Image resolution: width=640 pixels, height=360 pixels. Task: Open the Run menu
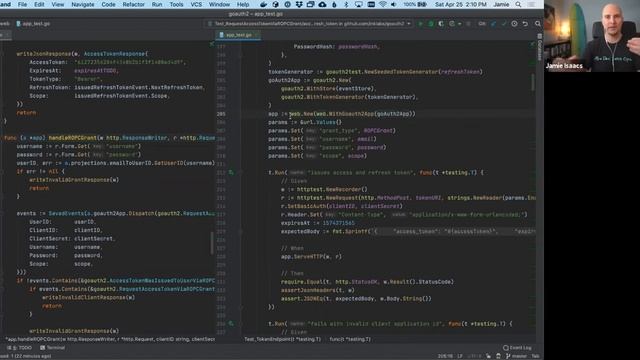[157, 4]
